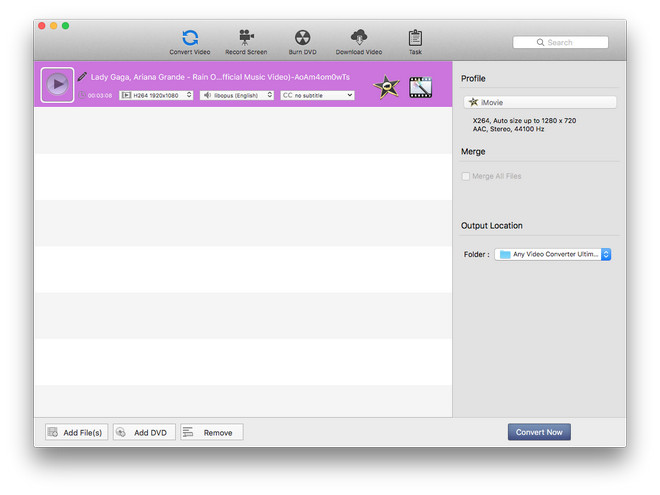
Task: Minimize the window with yellow button
Action: 53,26
